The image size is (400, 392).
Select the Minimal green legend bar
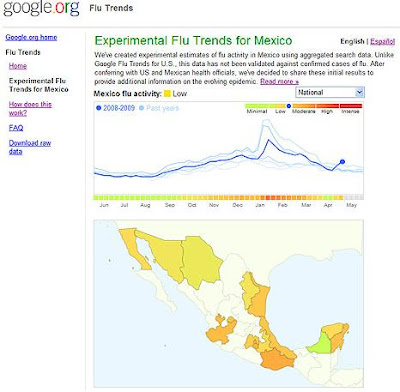pos(257,106)
